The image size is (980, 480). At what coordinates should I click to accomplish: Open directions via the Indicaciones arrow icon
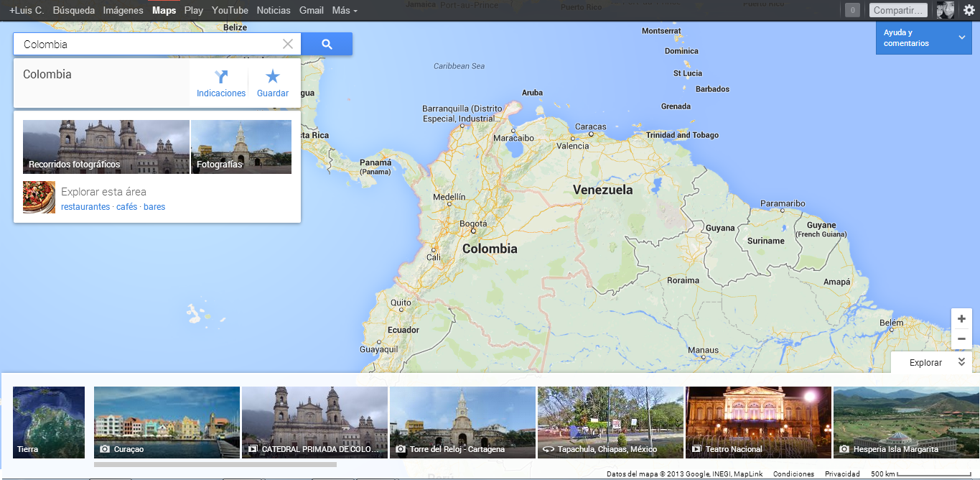point(221,76)
